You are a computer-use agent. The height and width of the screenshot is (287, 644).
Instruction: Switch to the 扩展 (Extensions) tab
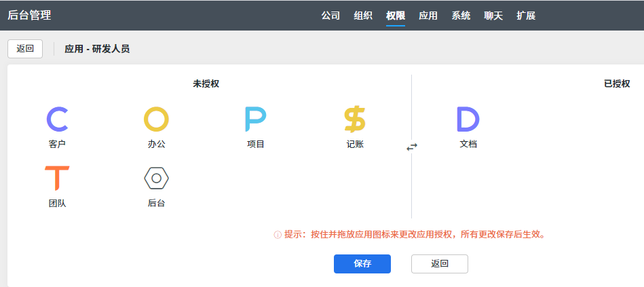(x=526, y=16)
